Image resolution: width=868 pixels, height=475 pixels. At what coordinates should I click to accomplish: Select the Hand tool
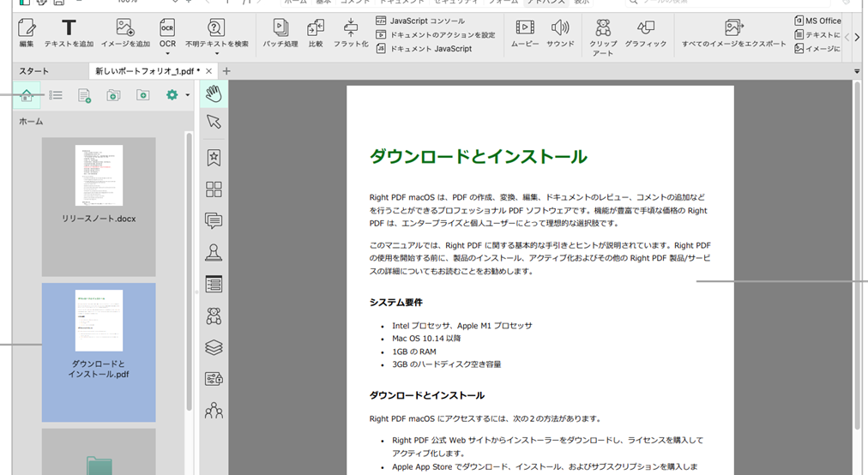(214, 93)
